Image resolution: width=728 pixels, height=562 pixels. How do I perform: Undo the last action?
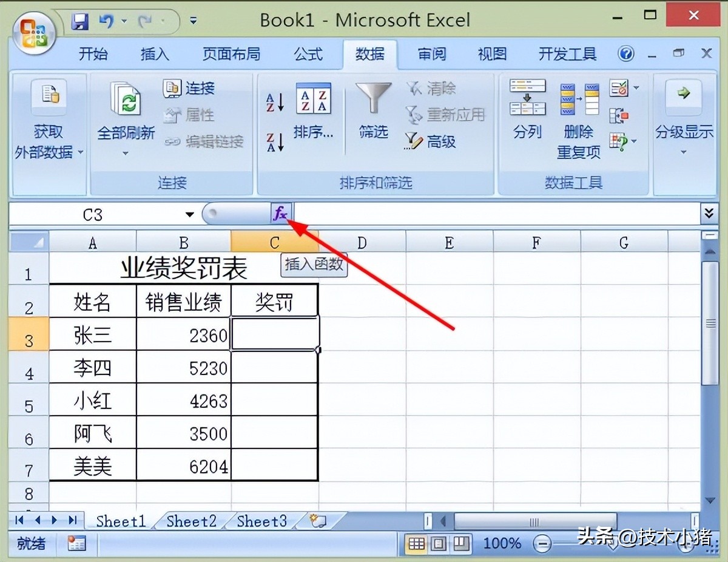point(106,21)
